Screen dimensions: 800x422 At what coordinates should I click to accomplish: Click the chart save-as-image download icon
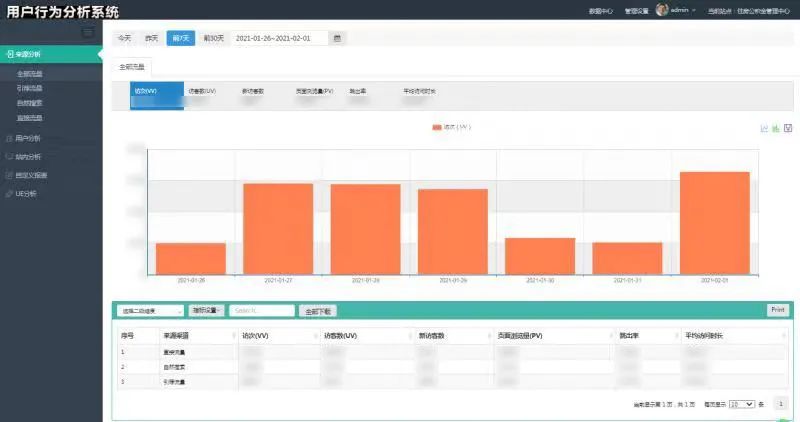tap(788, 128)
